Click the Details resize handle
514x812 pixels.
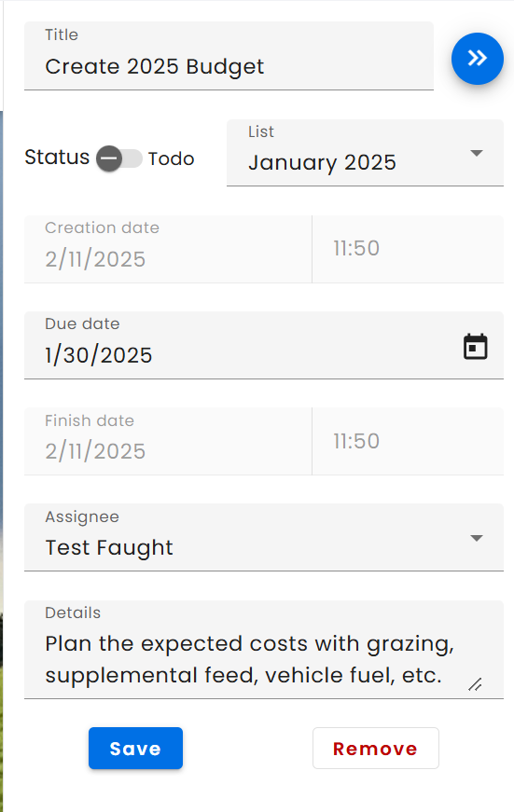coord(475,684)
